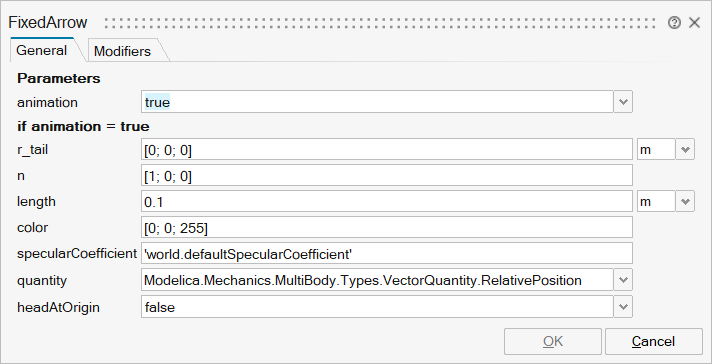This screenshot has width=712, height=364.
Task: Close the FixedArrow dialog with X icon
Action: point(694,23)
